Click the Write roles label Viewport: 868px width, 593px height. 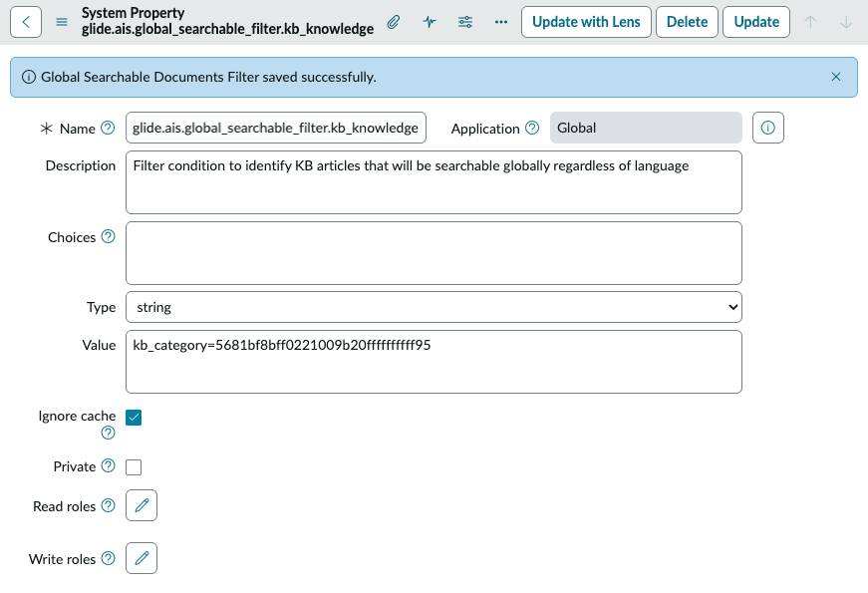62,559
